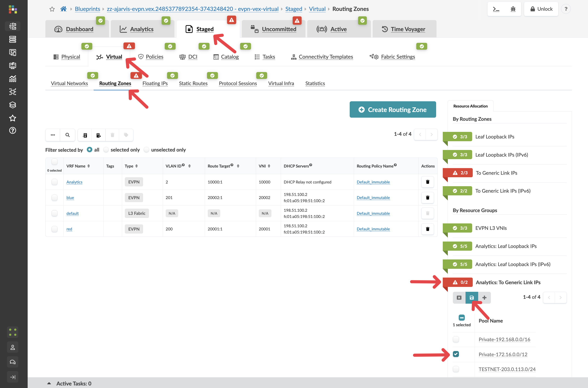Open the Floating IPs sub-tab

155,83
